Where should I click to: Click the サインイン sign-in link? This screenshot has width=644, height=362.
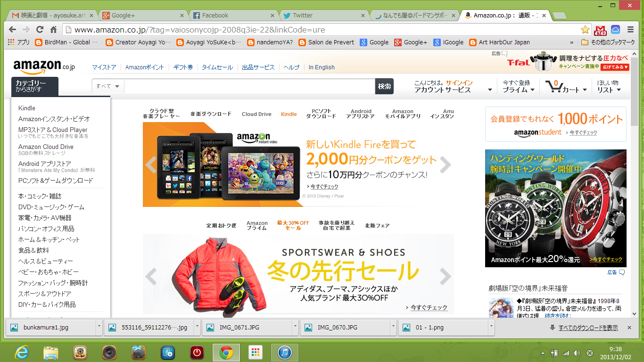pos(459,82)
